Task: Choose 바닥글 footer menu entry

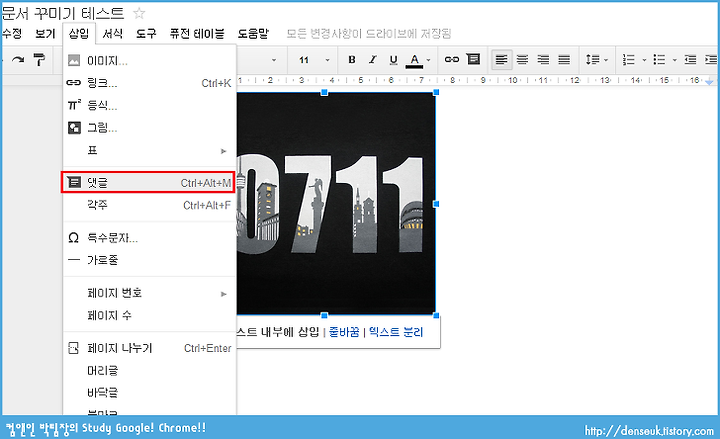Action: [150, 393]
